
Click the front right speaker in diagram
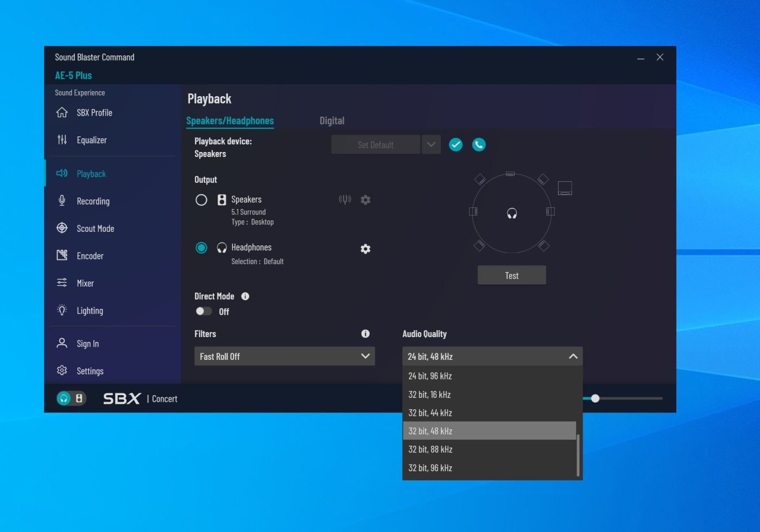click(543, 179)
